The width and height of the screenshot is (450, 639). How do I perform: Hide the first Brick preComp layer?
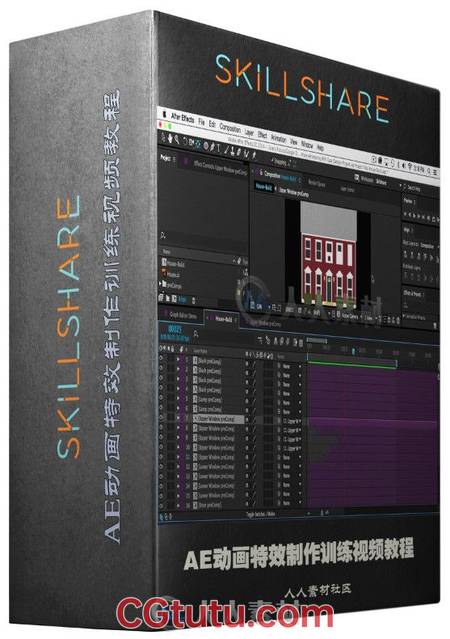(x=161, y=359)
